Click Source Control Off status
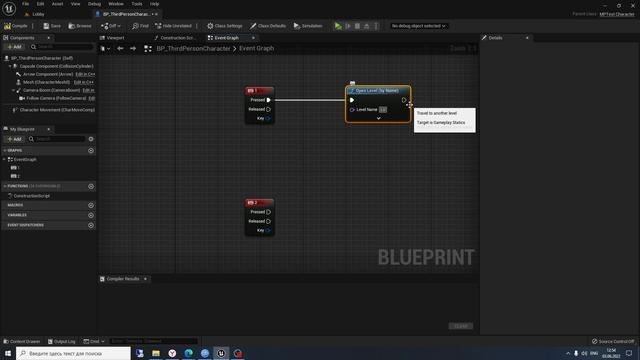The image size is (640, 360). point(613,341)
